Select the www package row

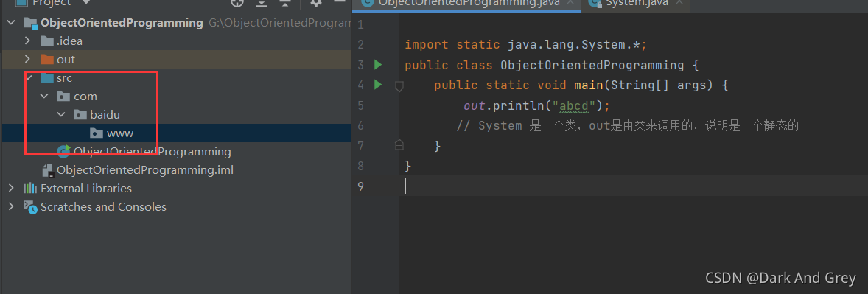[x=176, y=133]
